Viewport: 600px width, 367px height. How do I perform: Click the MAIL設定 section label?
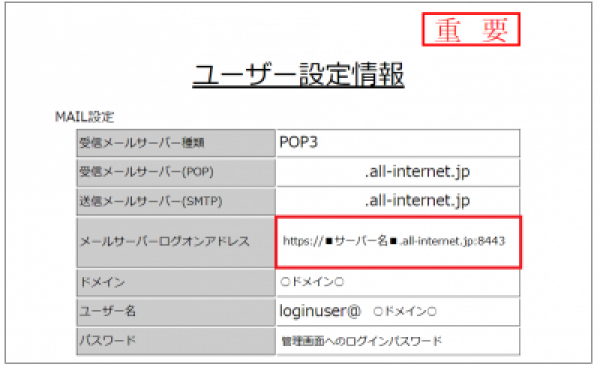(85, 116)
